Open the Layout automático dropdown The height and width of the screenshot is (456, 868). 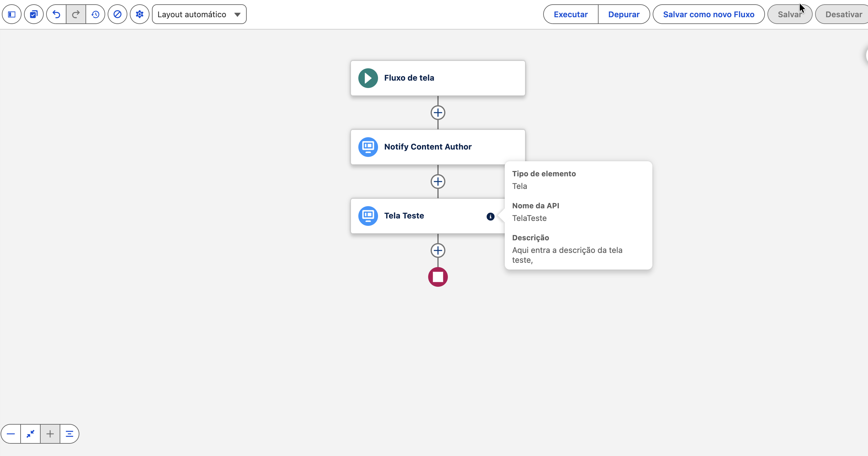(199, 14)
